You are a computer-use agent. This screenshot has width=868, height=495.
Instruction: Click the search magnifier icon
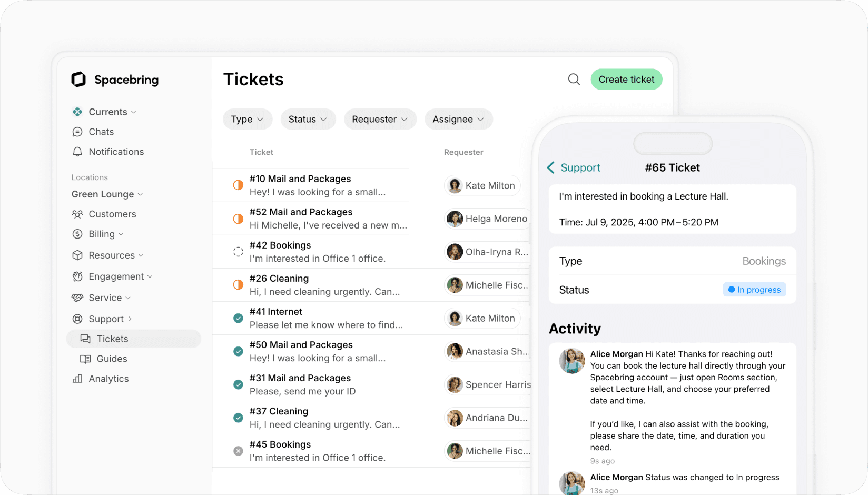click(574, 79)
